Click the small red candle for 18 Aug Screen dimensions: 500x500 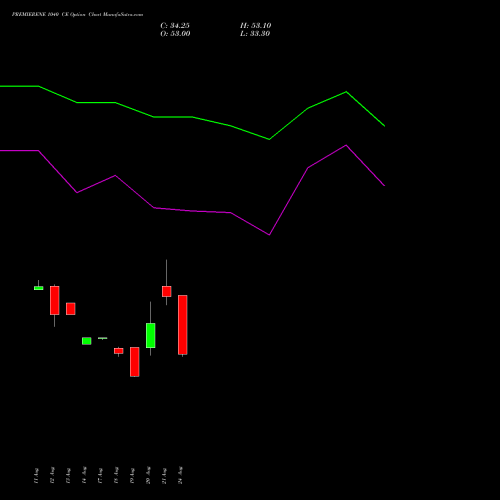[119, 351]
